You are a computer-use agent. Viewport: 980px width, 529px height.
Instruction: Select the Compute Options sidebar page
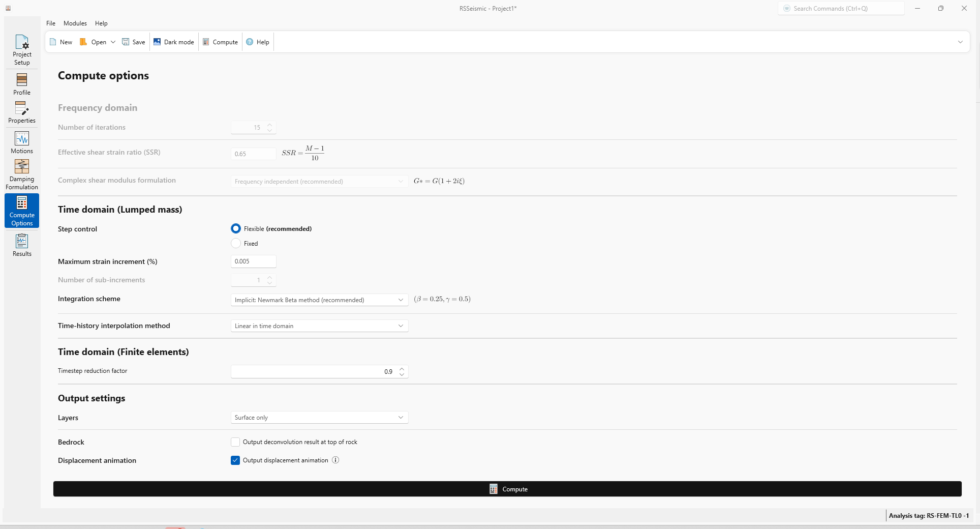click(x=22, y=211)
